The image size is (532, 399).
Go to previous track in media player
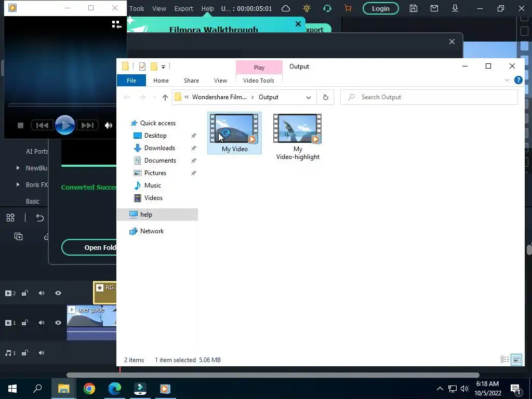[43, 126]
